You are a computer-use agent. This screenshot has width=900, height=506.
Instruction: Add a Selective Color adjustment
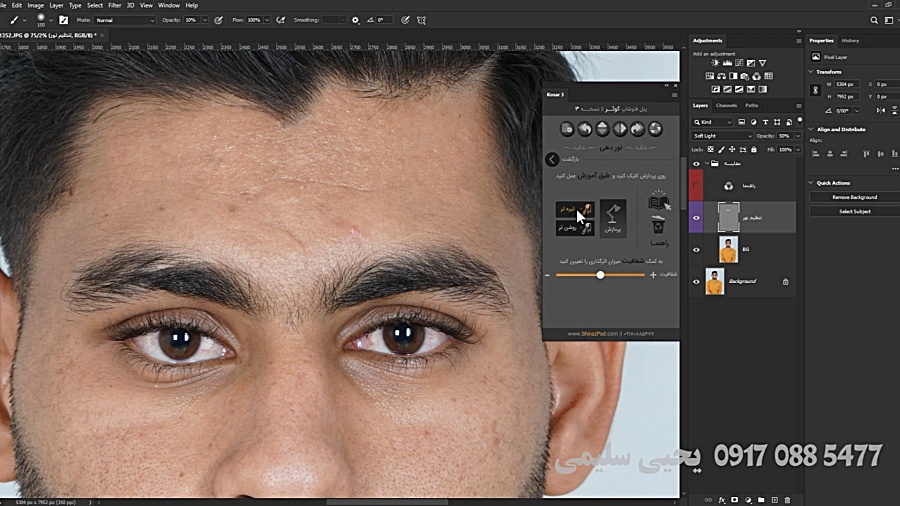(751, 89)
